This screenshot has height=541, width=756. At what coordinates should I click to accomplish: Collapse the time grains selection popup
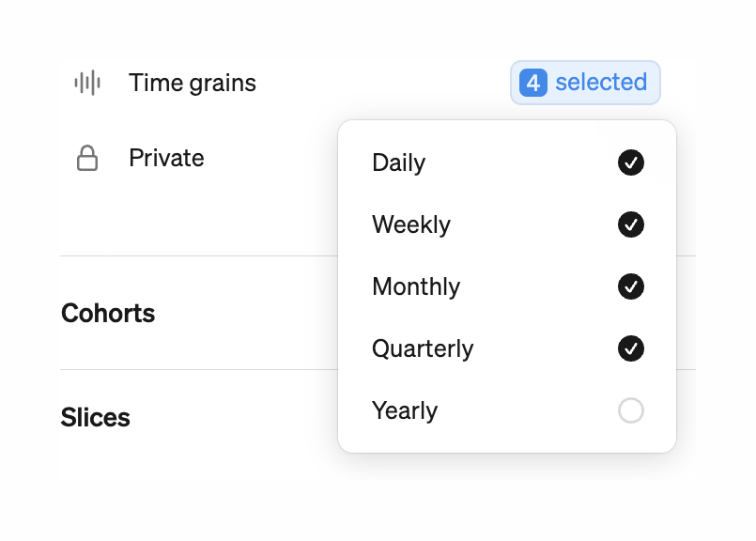click(x=584, y=83)
